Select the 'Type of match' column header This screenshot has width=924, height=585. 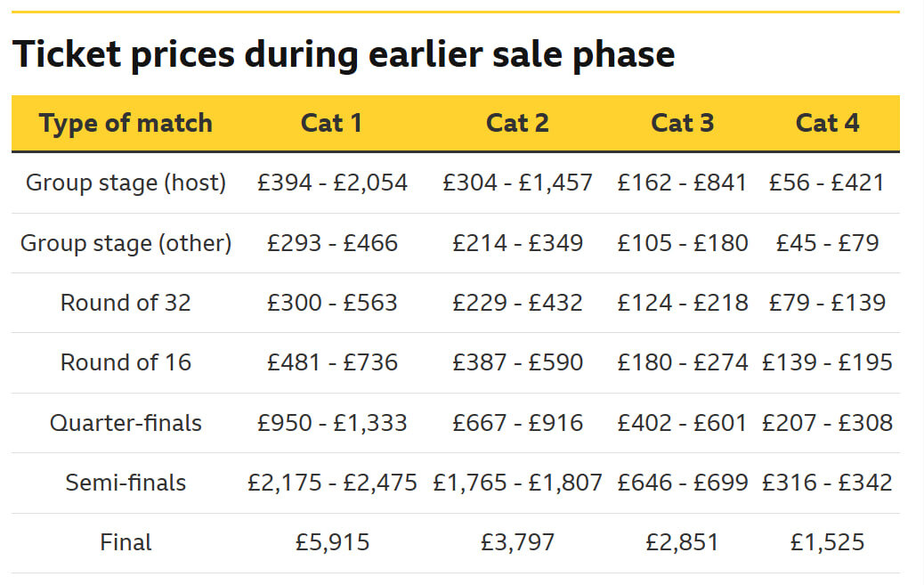tap(126, 123)
